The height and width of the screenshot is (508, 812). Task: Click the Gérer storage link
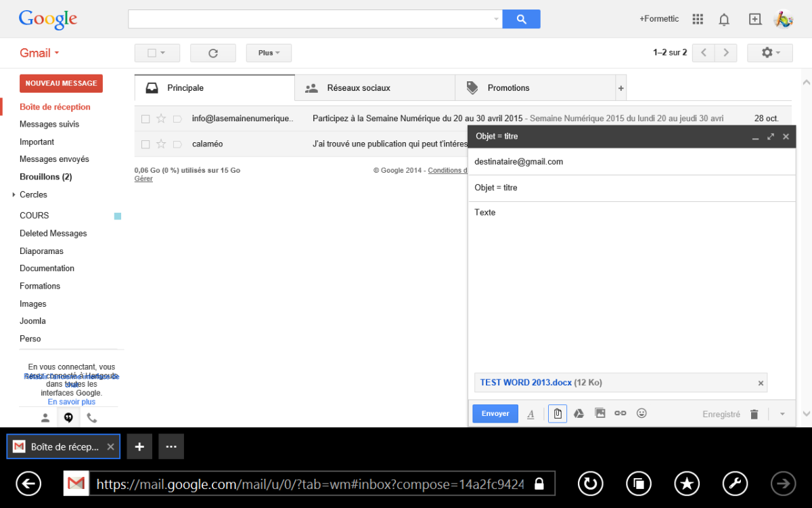pyautogui.click(x=143, y=179)
